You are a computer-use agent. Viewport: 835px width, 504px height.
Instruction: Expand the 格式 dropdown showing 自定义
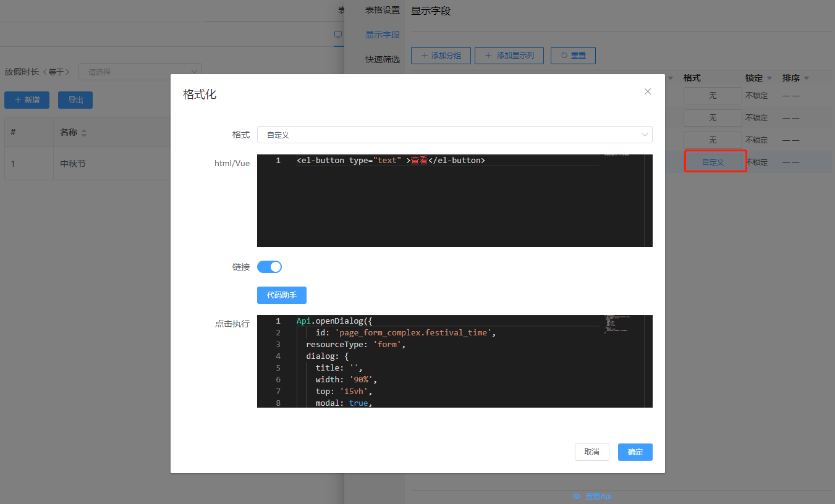645,135
